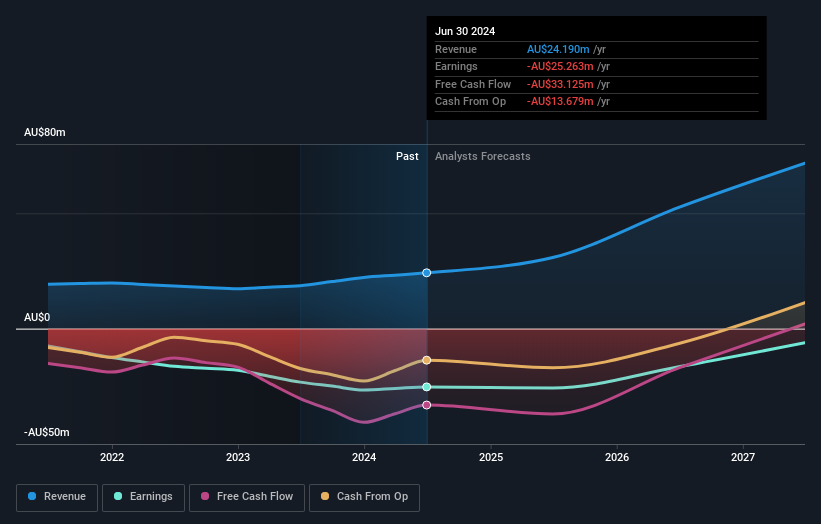The height and width of the screenshot is (524, 821).
Task: Click the -AU$50m y-axis label
Action: [47, 432]
